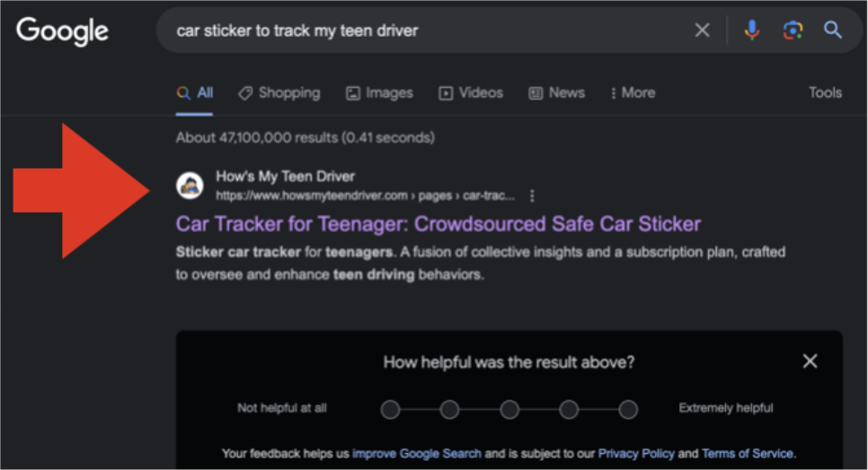Click the About 47,100,000 results text
The height and width of the screenshot is (470, 868).
click(x=305, y=137)
